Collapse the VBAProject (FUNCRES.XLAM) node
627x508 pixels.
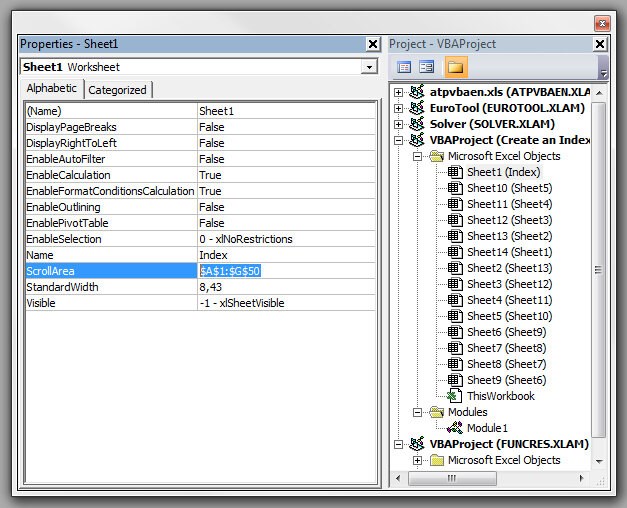(398, 444)
